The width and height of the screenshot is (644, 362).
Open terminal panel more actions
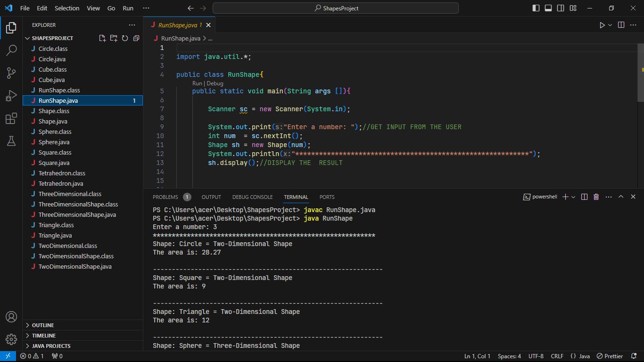point(609,197)
